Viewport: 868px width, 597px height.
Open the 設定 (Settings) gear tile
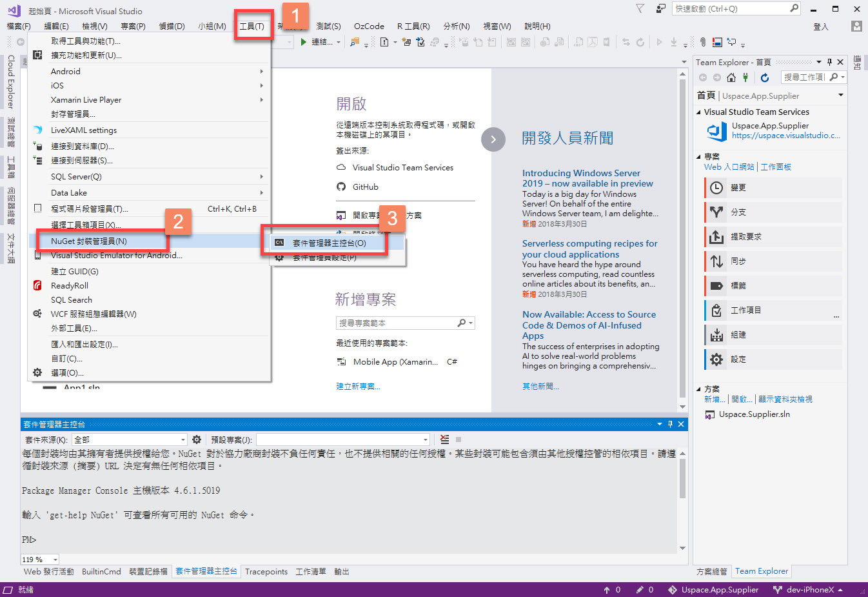coord(773,359)
